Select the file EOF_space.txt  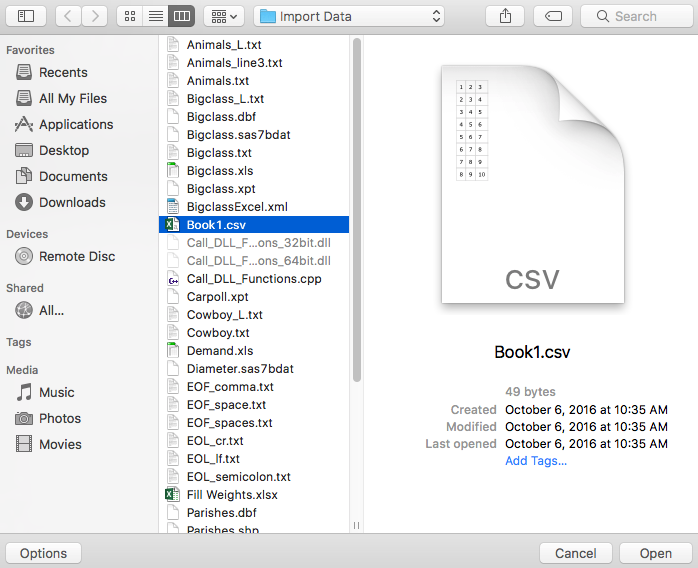click(x=254, y=405)
